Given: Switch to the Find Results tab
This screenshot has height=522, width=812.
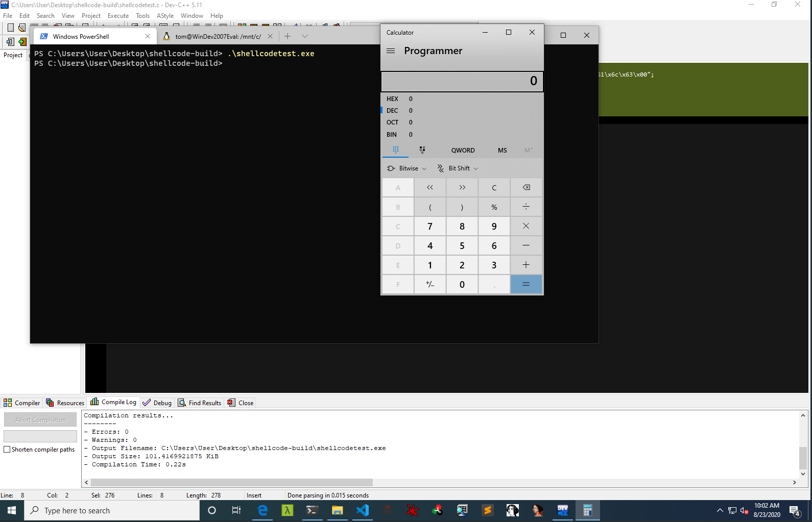Looking at the screenshot, I should [x=199, y=403].
